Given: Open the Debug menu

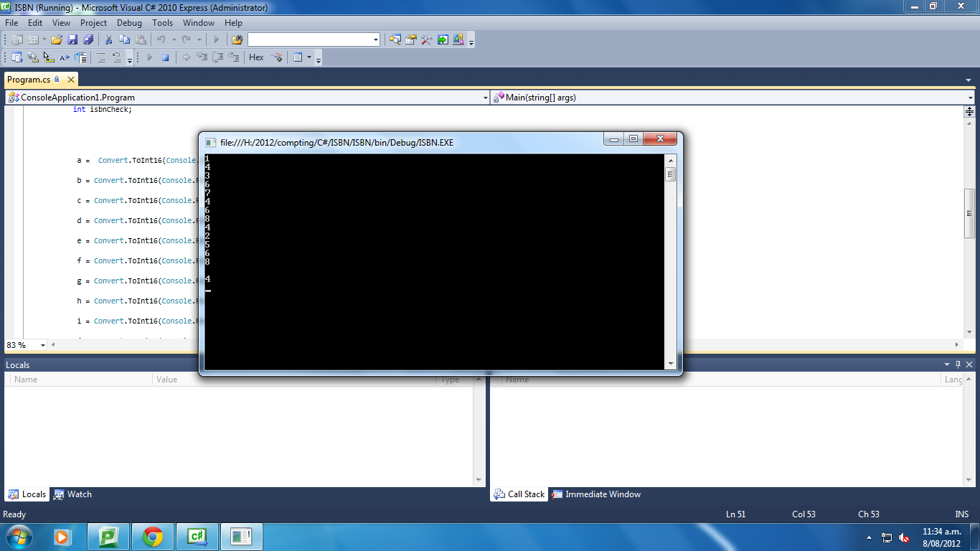Looking at the screenshot, I should pos(129,22).
